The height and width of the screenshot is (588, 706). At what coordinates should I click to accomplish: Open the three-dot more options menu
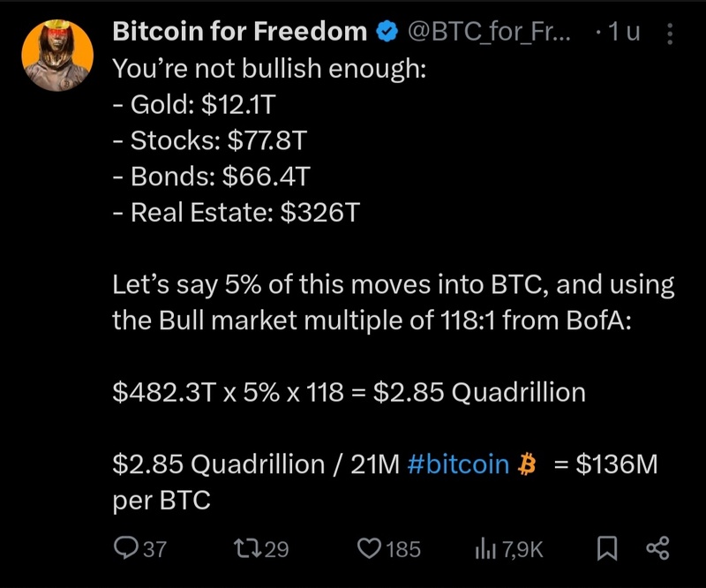670,34
